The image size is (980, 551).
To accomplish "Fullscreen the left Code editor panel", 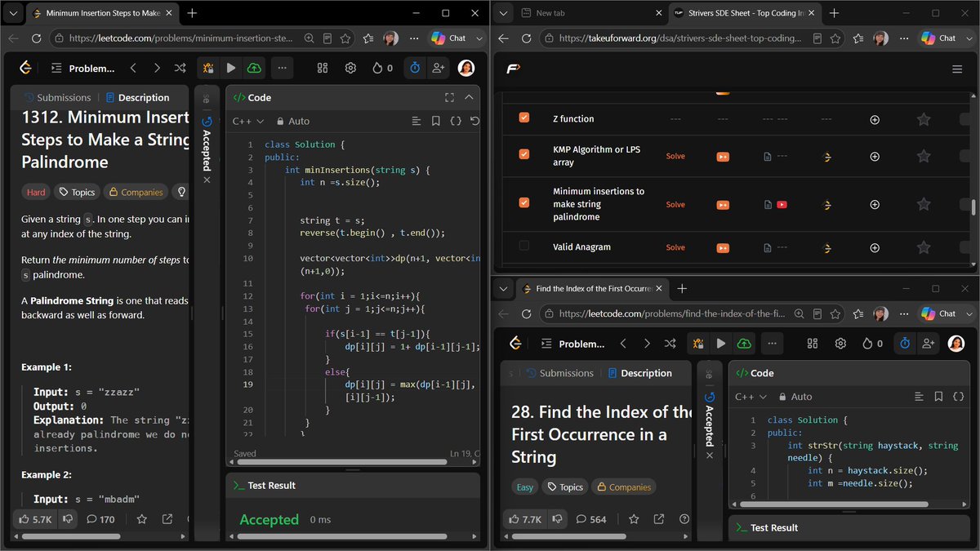I will 449,97.
